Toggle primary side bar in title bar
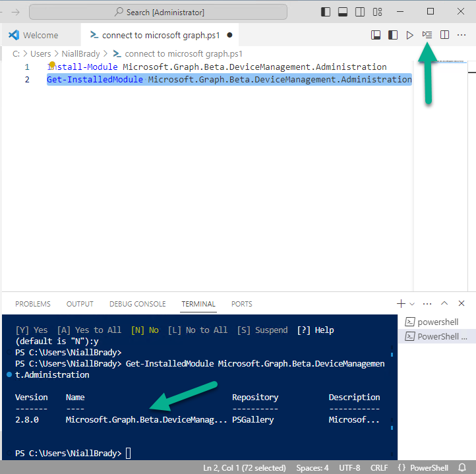Screen dimensions: 476x474 click(326, 12)
